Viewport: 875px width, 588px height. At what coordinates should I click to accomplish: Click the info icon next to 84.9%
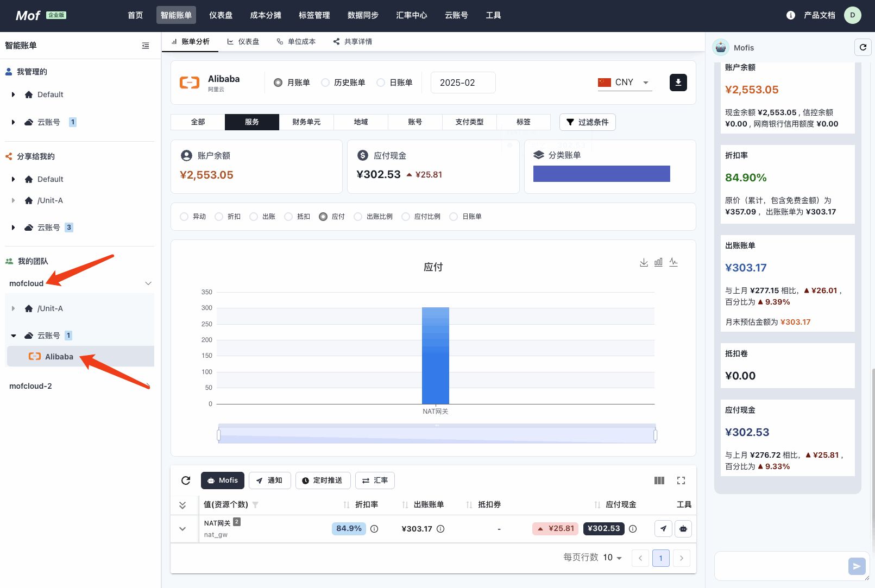pyautogui.click(x=374, y=529)
